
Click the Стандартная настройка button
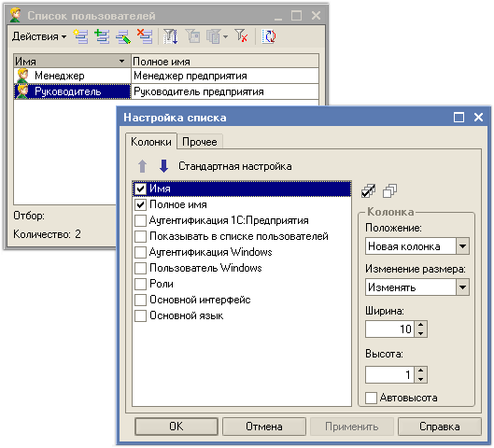point(235,166)
